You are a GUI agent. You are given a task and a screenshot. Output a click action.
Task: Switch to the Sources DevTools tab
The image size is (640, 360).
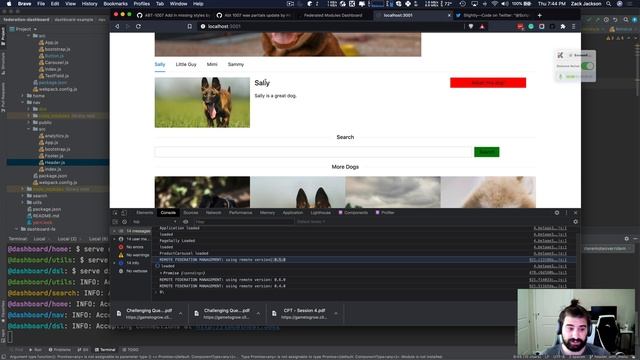(191, 213)
